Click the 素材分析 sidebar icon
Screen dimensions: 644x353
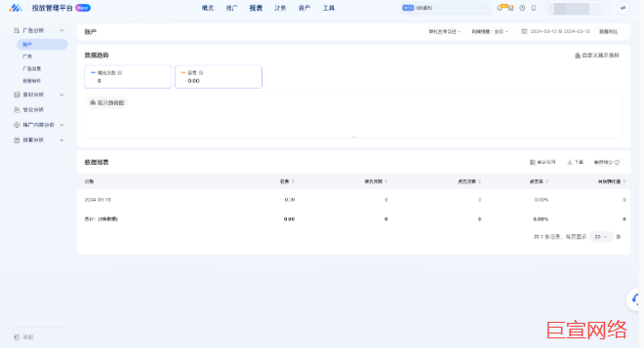pyautogui.click(x=17, y=95)
